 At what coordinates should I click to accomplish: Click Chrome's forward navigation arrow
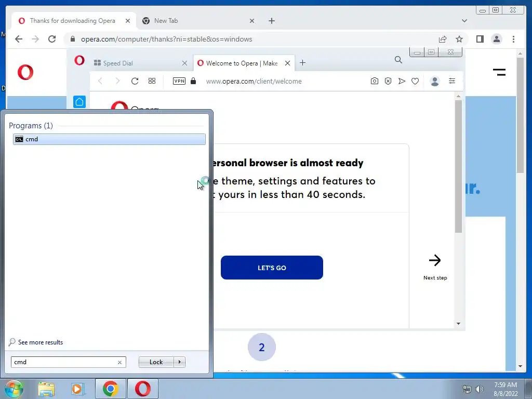35,39
